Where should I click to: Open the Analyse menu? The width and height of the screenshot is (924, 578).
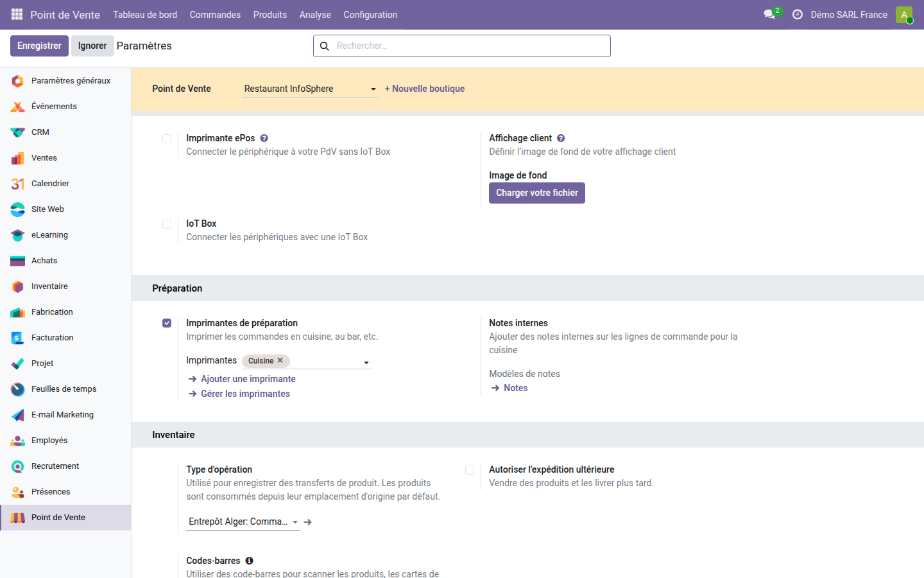click(315, 15)
